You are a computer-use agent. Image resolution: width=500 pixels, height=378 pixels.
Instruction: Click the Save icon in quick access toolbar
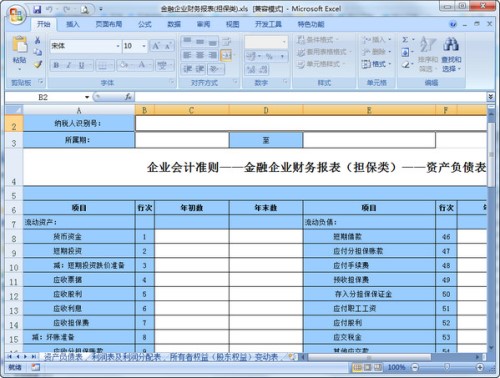[37, 9]
